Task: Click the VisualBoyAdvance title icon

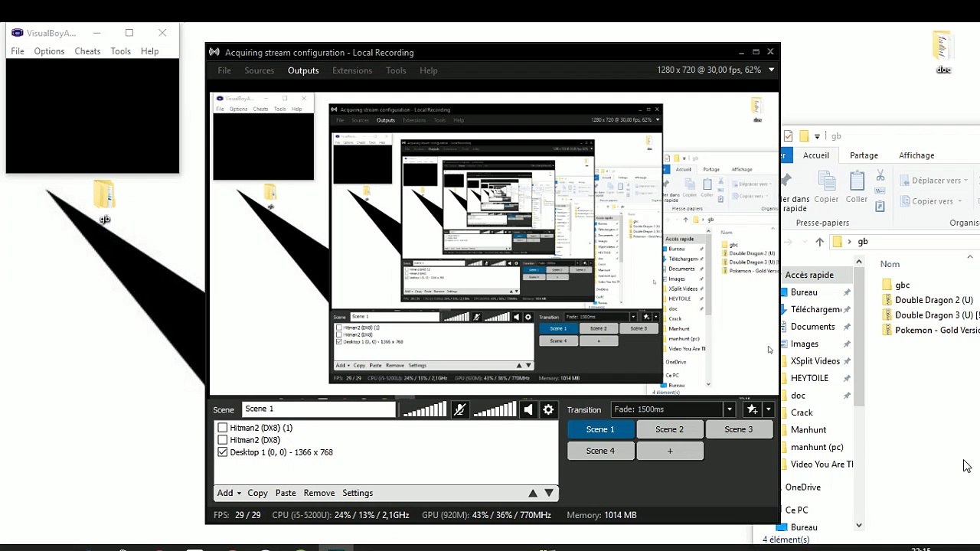Action: [x=17, y=33]
